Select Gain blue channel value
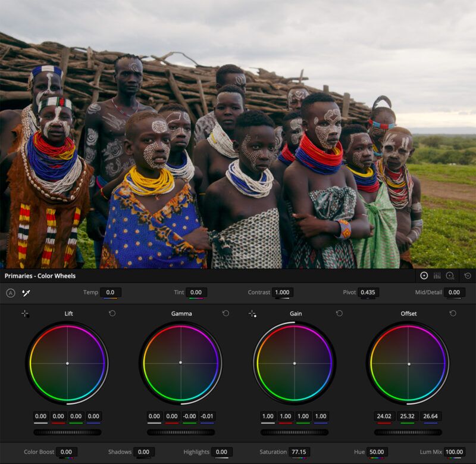The image size is (476, 464). pos(321,416)
